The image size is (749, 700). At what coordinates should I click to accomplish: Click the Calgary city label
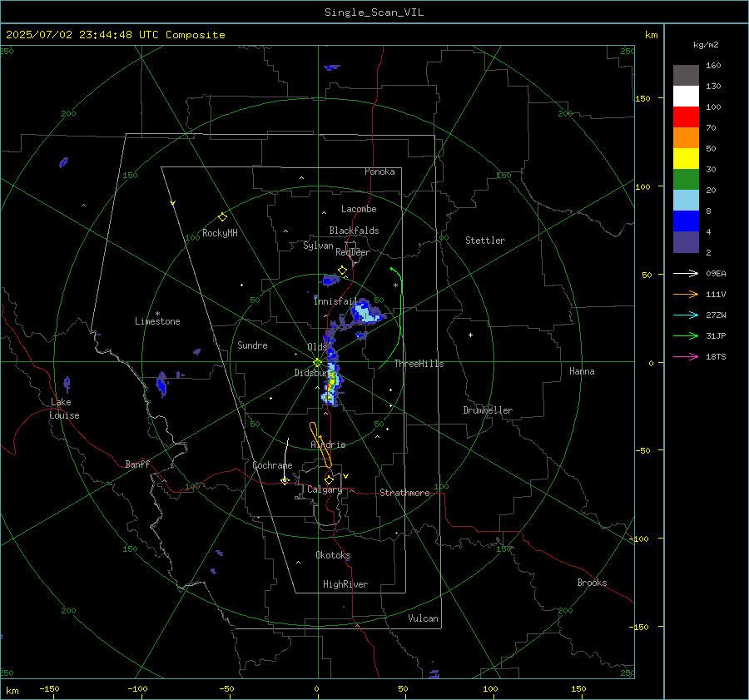point(325,489)
